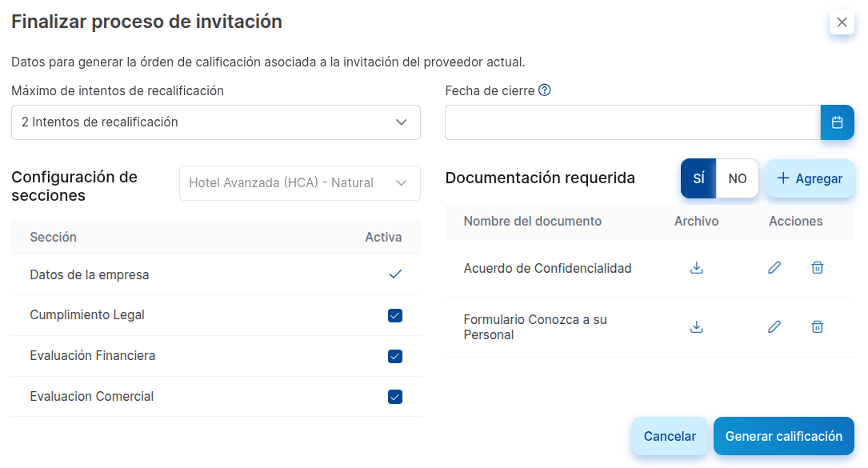Disable the Cumplimiento Legal section
This screenshot has height=468, width=868.
pyautogui.click(x=394, y=316)
